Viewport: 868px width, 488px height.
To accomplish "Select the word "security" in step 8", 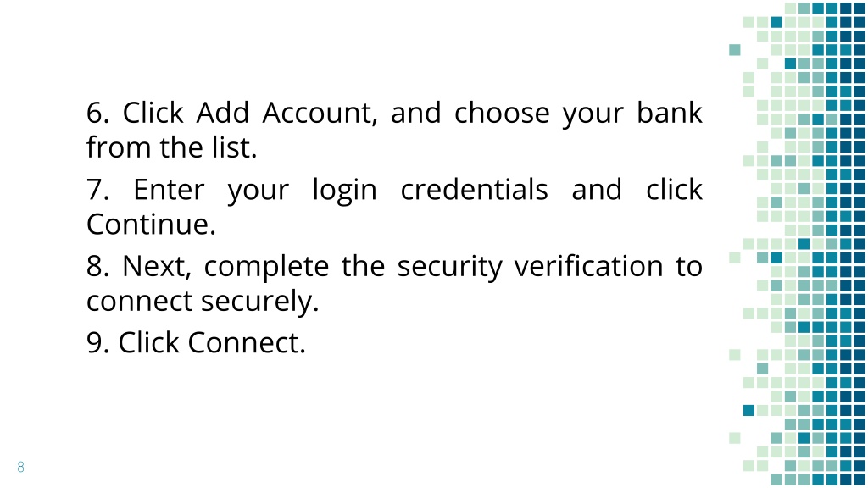I will (x=449, y=267).
